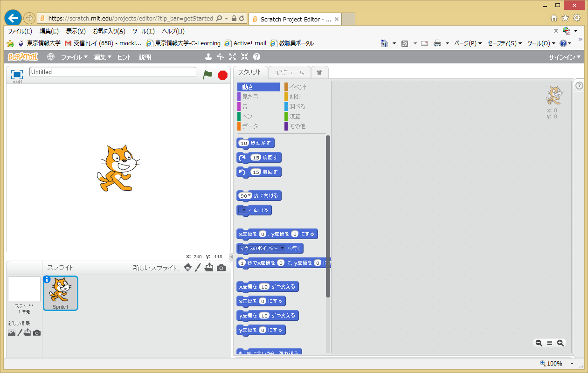Click the block palette vertical scrollbar
Viewport: 588px width, 373px height.
(328, 216)
